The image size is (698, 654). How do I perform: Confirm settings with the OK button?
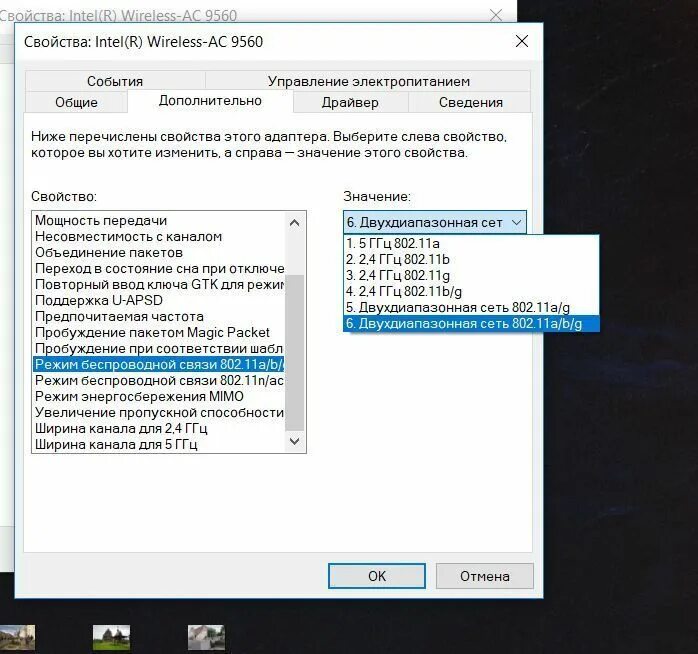tap(377, 576)
